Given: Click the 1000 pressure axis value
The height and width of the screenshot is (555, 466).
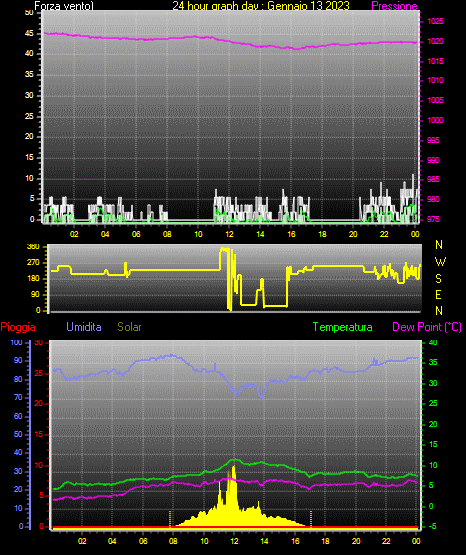Looking at the screenshot, I should pyautogui.click(x=435, y=120).
